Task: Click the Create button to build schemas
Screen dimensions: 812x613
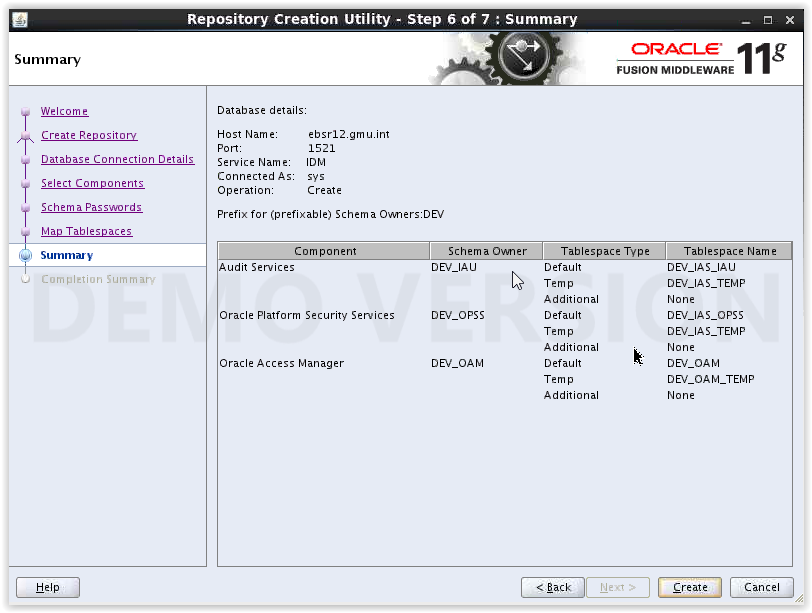Action: [690, 587]
